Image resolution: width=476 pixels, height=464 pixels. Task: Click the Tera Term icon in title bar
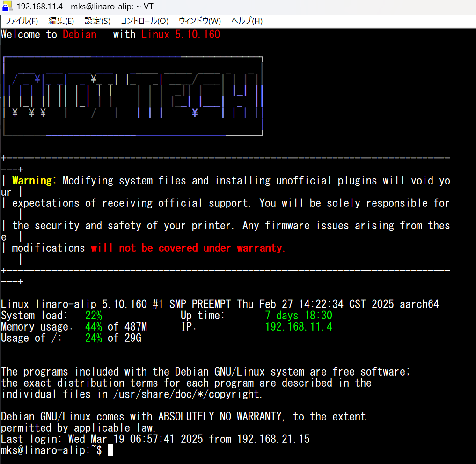(x=7, y=7)
